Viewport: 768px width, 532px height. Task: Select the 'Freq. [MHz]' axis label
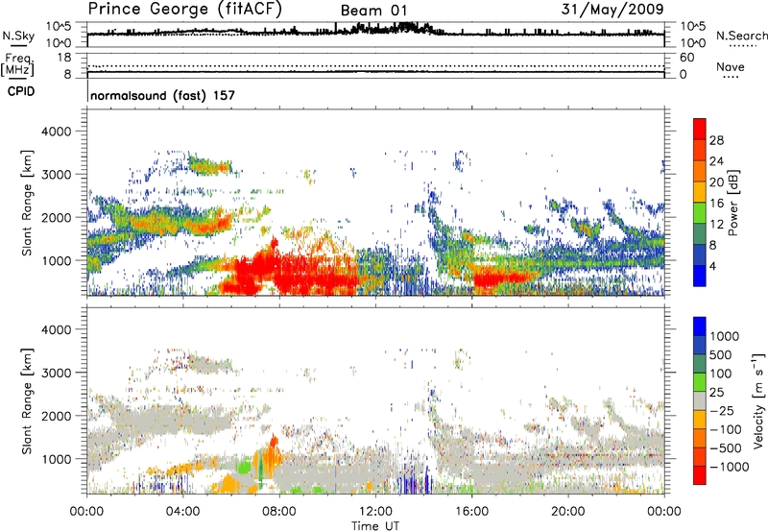click(17, 65)
